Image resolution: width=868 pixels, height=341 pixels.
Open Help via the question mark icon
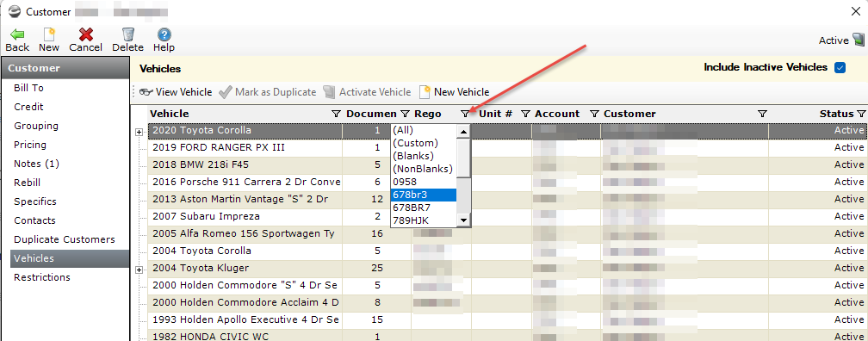[164, 34]
